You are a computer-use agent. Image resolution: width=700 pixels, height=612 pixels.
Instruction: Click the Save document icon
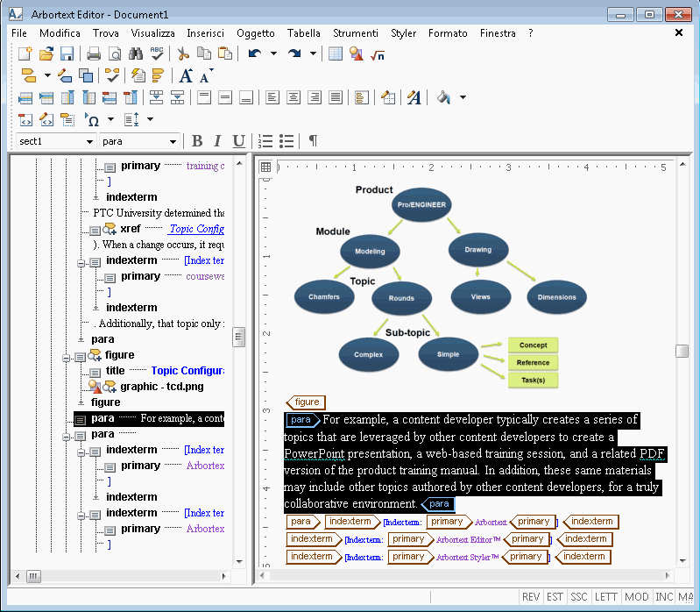[x=67, y=54]
